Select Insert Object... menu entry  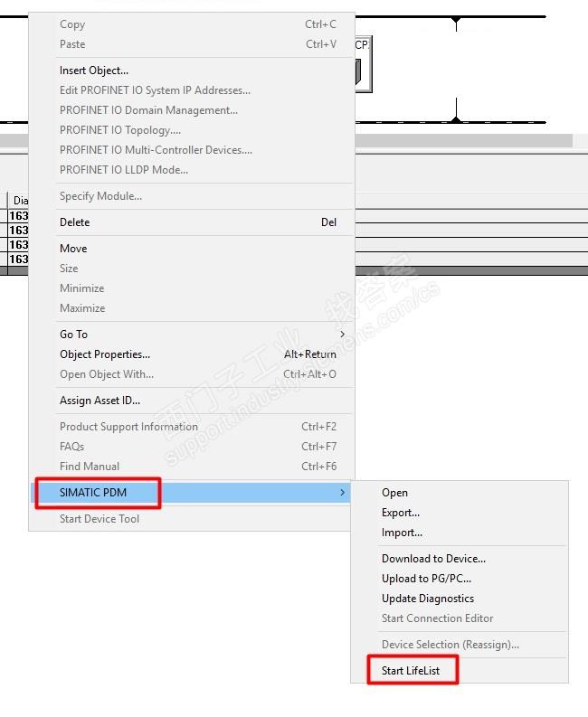[191, 71]
